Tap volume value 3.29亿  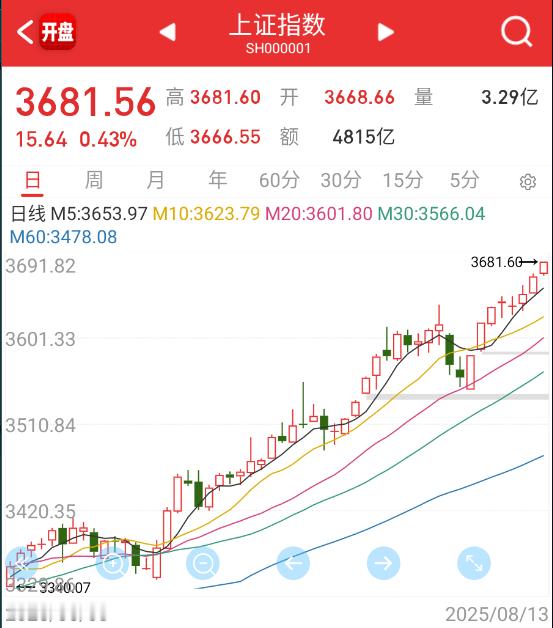pyautogui.click(x=509, y=98)
